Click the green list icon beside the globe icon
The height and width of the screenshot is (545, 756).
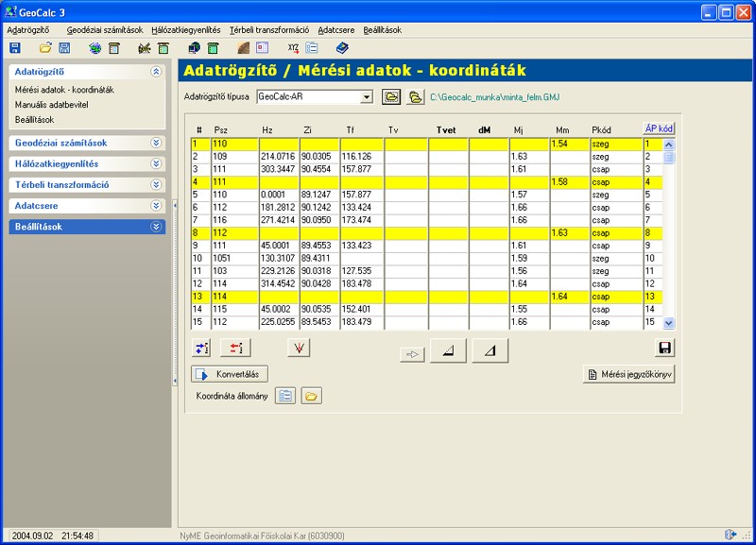pos(114,48)
